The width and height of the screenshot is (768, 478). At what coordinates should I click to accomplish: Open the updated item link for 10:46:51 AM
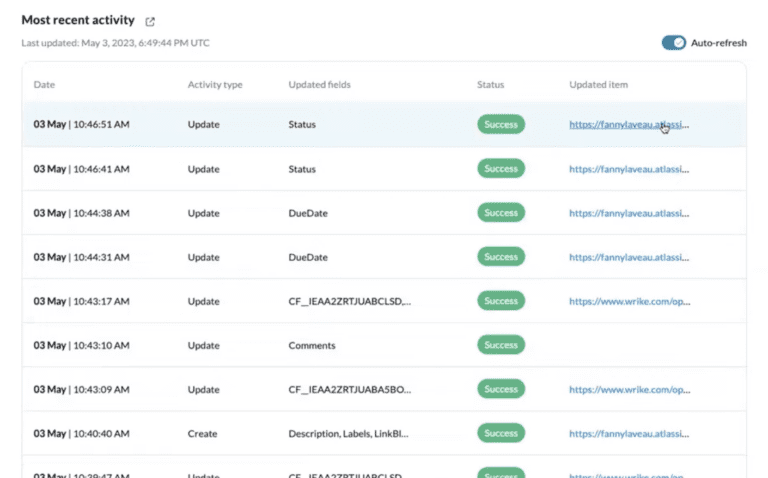(x=629, y=124)
